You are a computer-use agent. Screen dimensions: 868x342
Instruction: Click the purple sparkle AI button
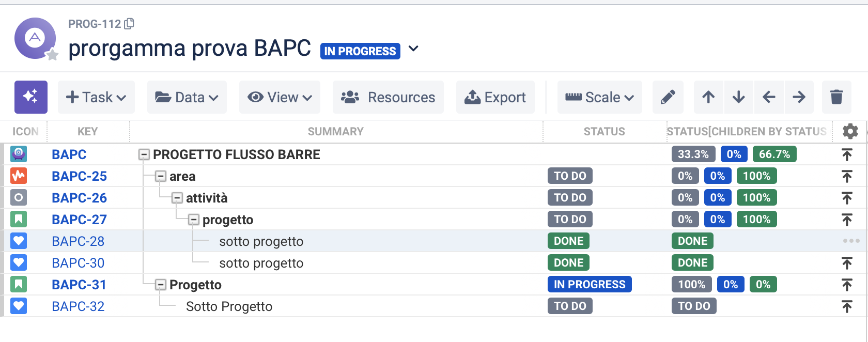click(x=31, y=97)
